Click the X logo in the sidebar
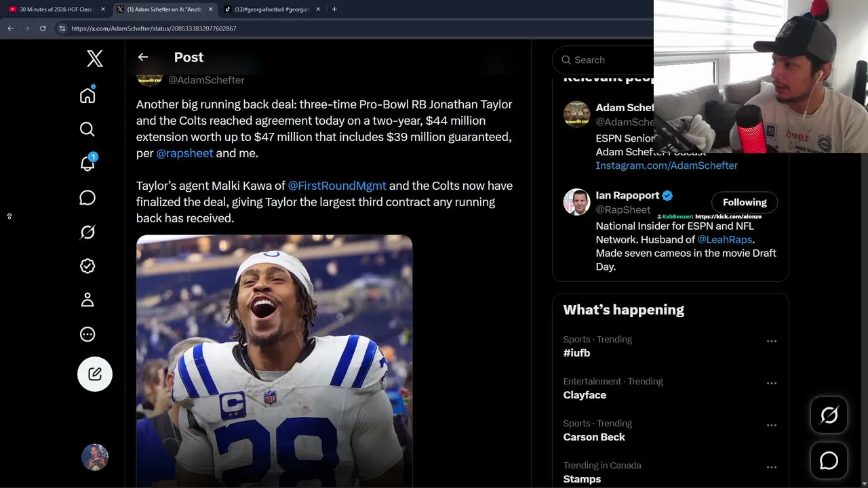The height and width of the screenshot is (488, 868). point(95,59)
